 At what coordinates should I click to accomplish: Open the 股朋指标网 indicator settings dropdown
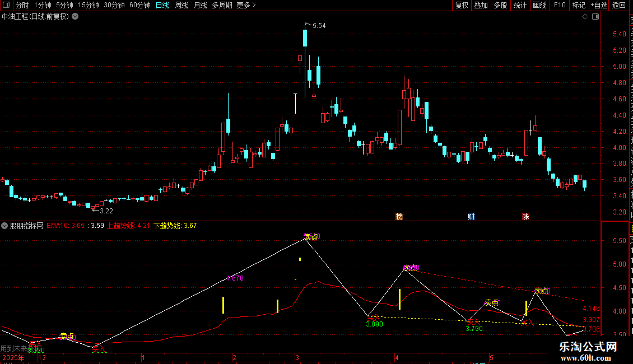tap(4, 226)
